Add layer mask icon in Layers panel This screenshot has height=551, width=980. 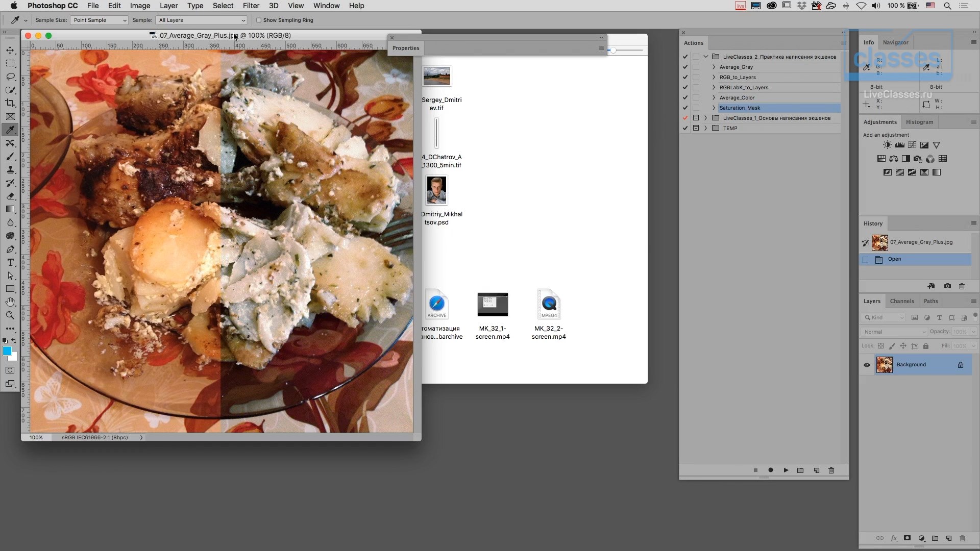click(907, 538)
